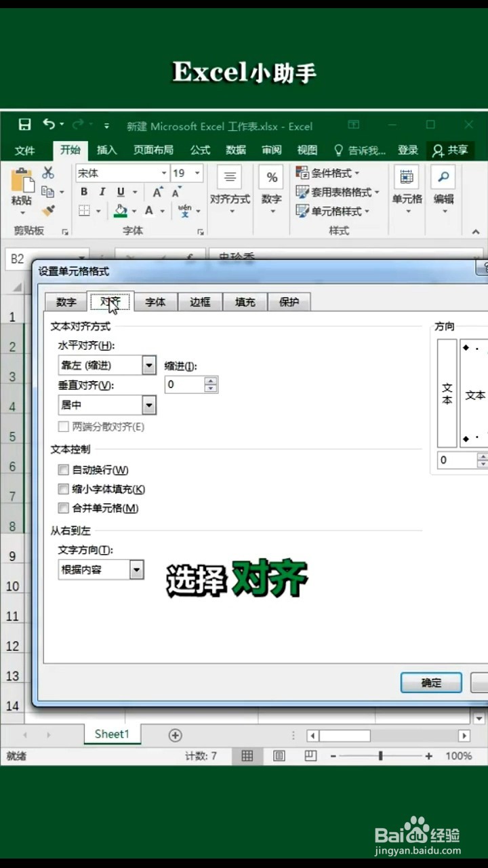Increase font size with the large A
Viewport: 488px width, 868px height.
pyautogui.click(x=157, y=193)
